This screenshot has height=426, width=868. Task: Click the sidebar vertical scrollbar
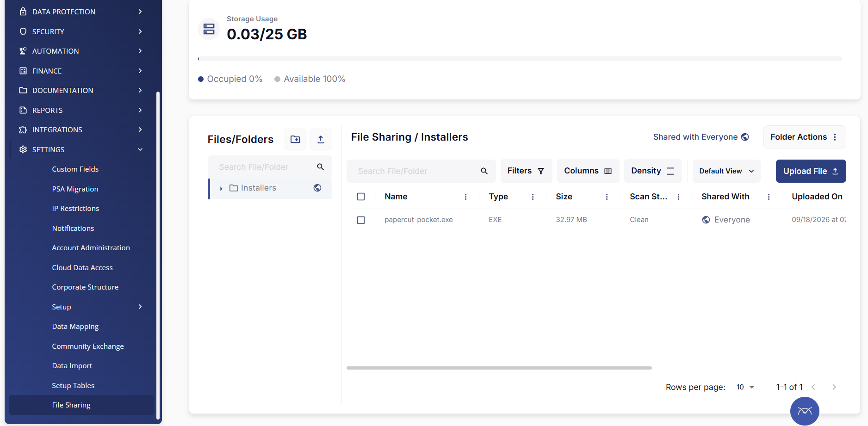[x=158, y=254]
